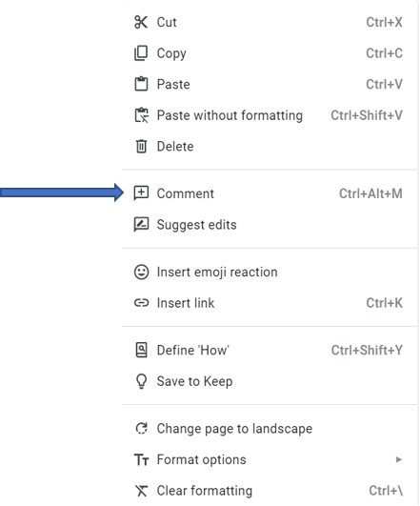
Task: Click the smiley emoji reaction icon
Action: [141, 272]
